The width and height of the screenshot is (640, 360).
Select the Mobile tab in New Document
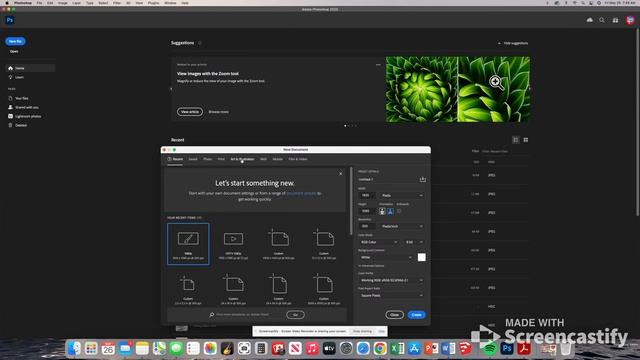[x=278, y=159]
